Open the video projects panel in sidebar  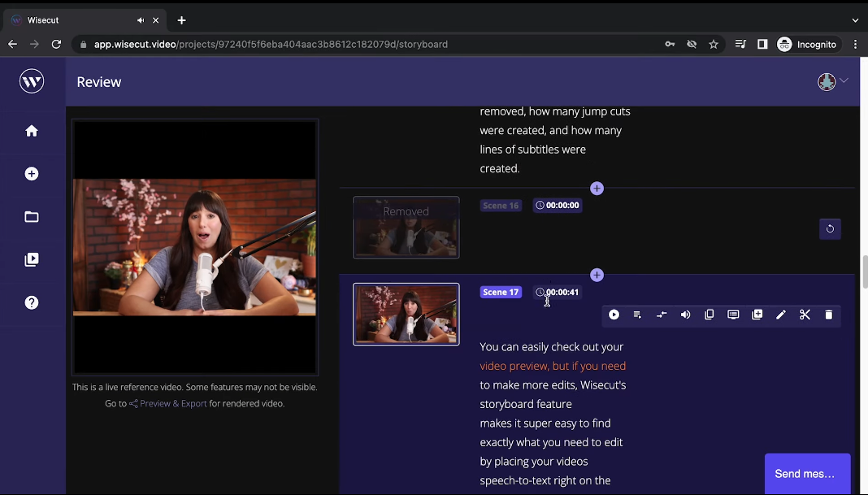tap(32, 259)
